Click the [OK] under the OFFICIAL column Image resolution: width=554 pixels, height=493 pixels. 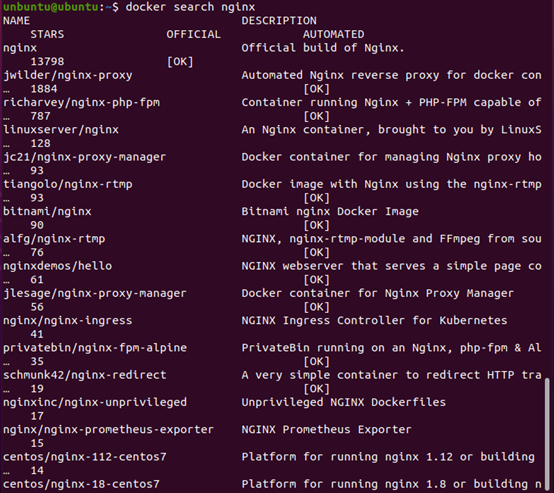tap(180, 62)
